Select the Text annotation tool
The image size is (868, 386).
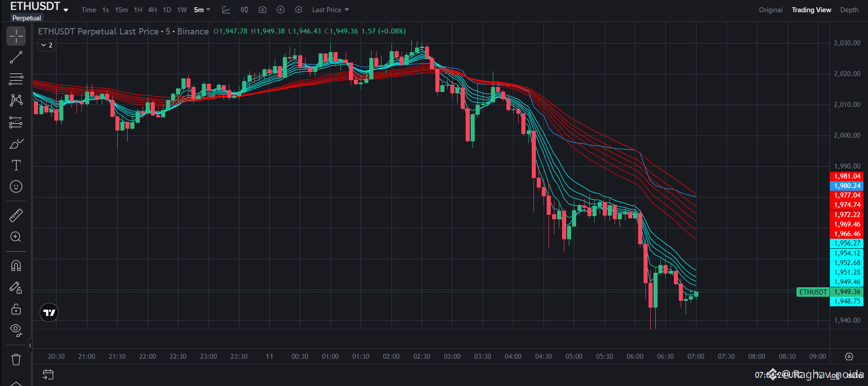[x=16, y=165]
